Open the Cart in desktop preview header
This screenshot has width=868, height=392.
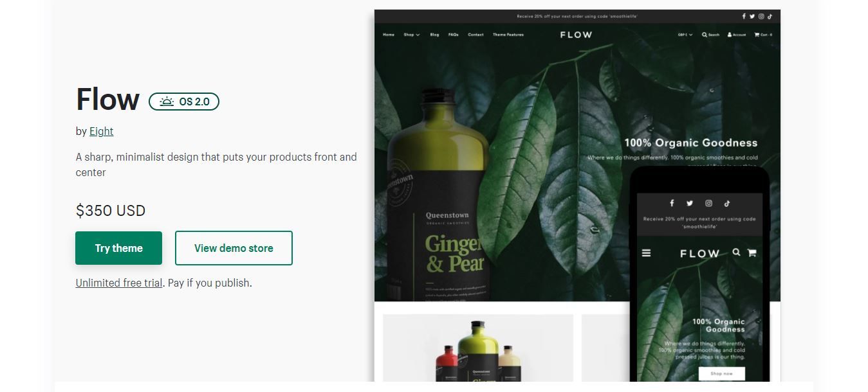(763, 35)
